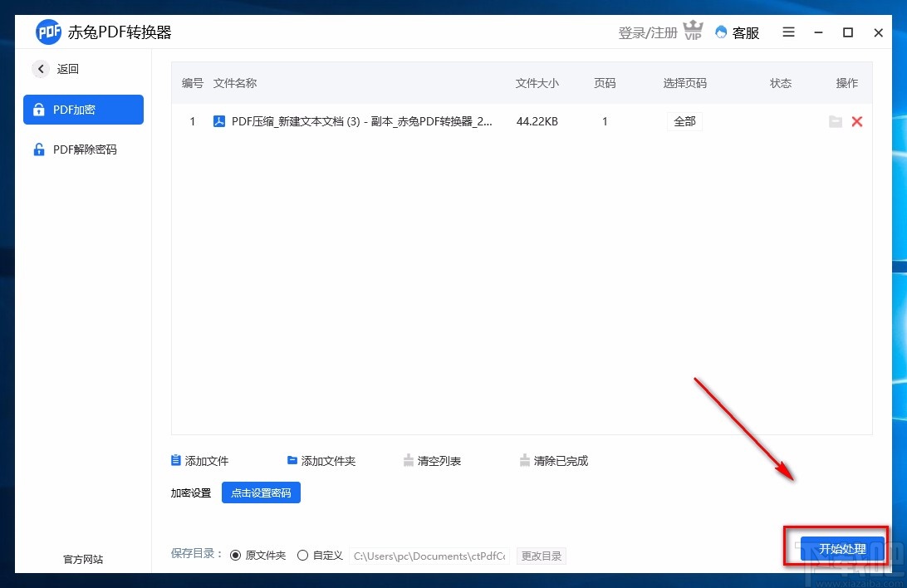Click the 更改目录 change directory button

(542, 556)
